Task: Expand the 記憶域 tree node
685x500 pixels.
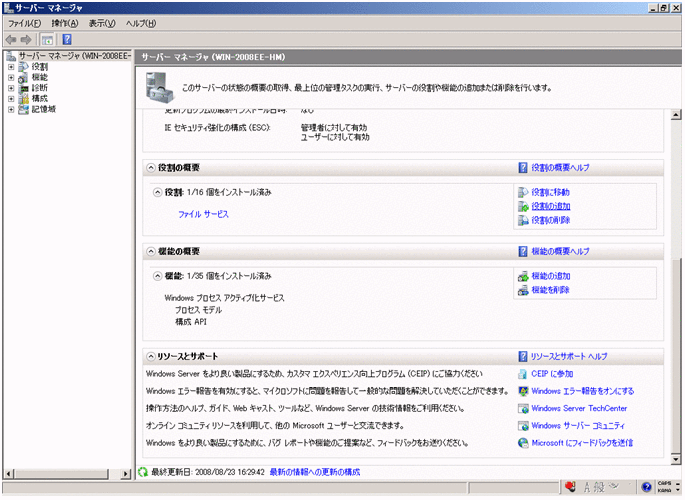Action: [x=11, y=110]
